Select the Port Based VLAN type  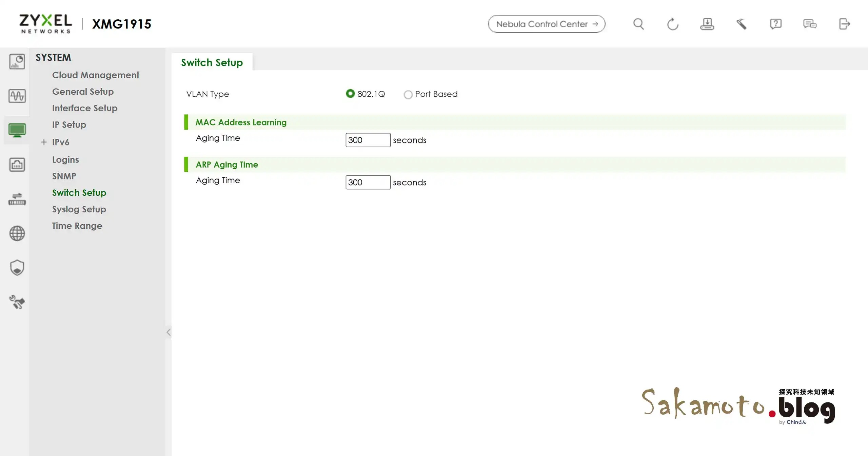408,94
